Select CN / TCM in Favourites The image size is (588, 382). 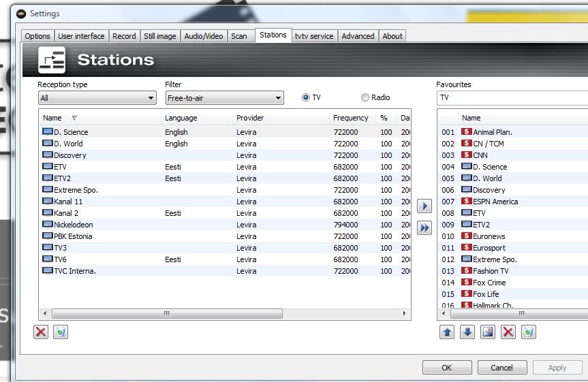coord(513,144)
